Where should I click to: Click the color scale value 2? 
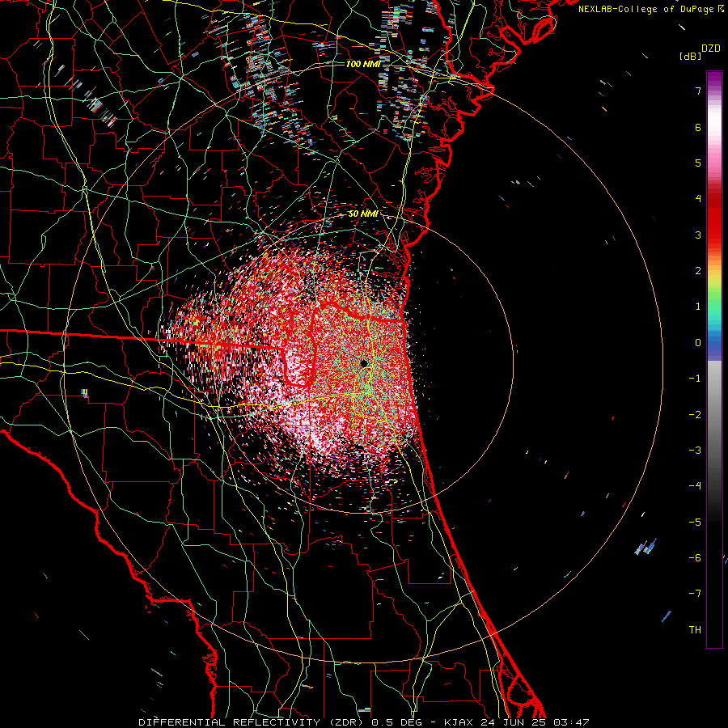(698, 271)
